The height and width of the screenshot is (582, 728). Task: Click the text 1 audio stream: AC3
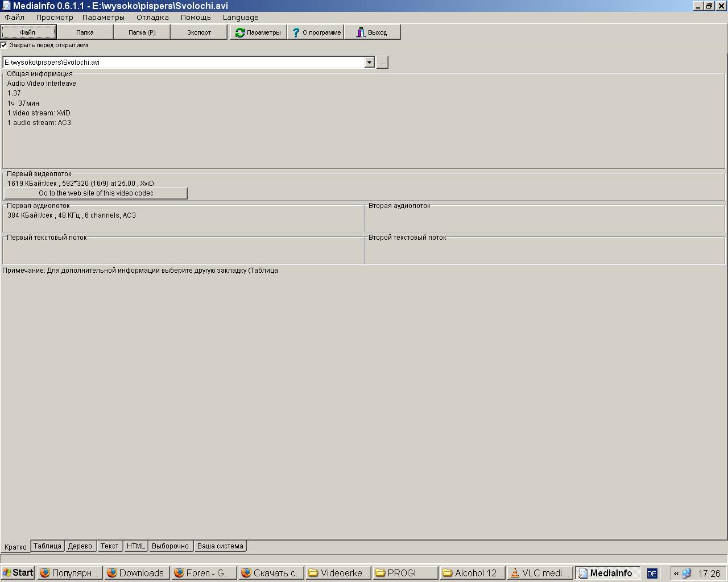[39, 123]
